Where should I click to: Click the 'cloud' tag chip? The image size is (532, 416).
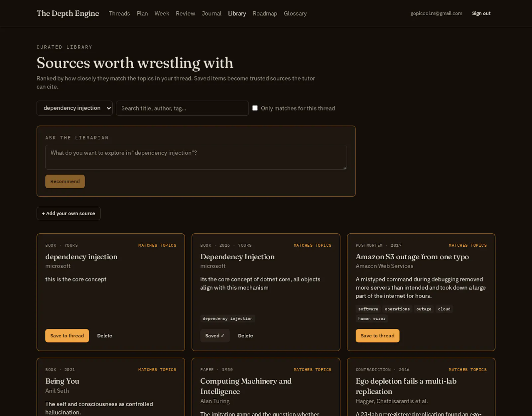tap(444, 309)
